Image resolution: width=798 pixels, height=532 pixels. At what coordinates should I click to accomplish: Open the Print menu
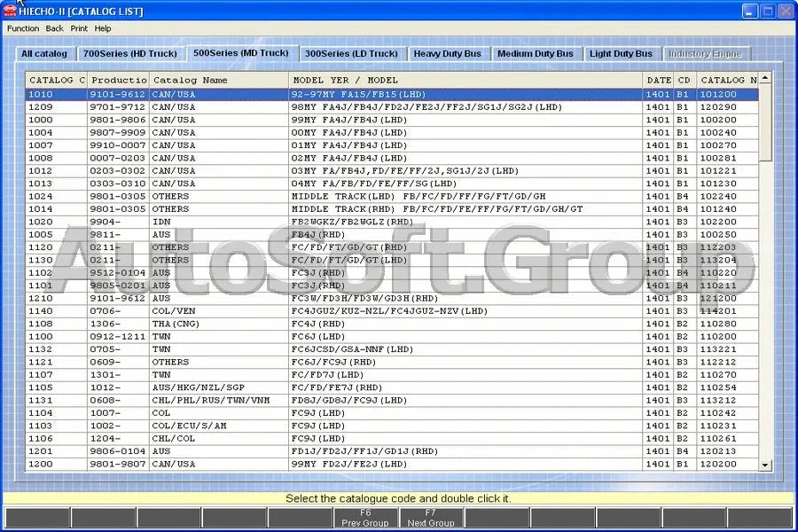click(x=79, y=27)
